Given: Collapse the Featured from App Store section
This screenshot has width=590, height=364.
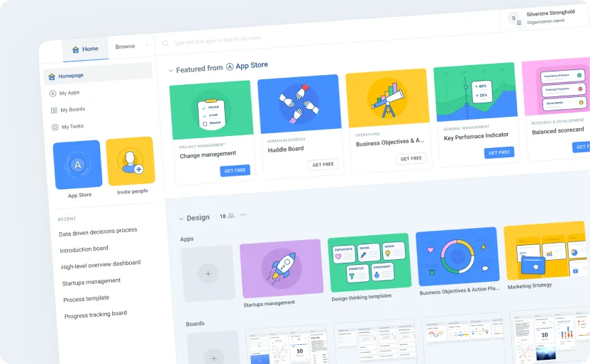Looking at the screenshot, I should [170, 71].
